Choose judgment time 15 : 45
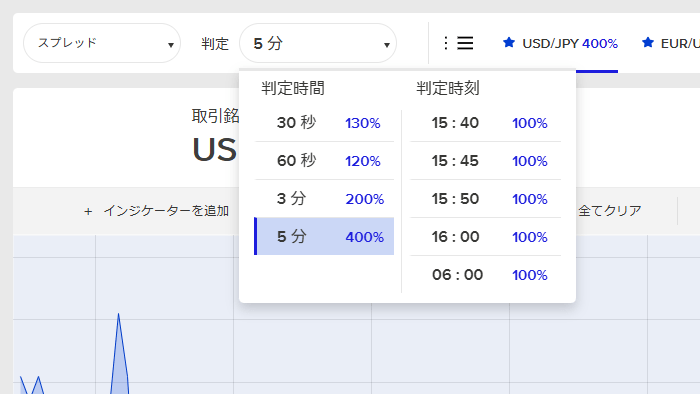Viewport: 700px width, 394px height. coord(485,161)
